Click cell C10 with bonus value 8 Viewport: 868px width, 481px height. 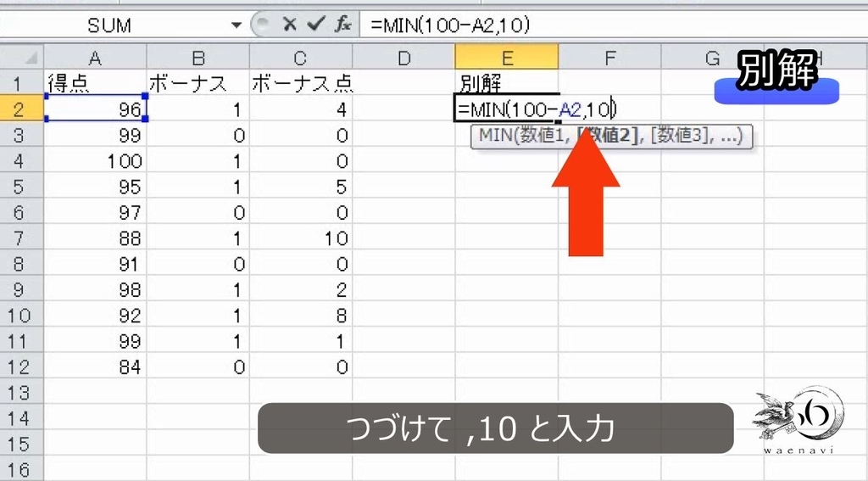(x=301, y=316)
